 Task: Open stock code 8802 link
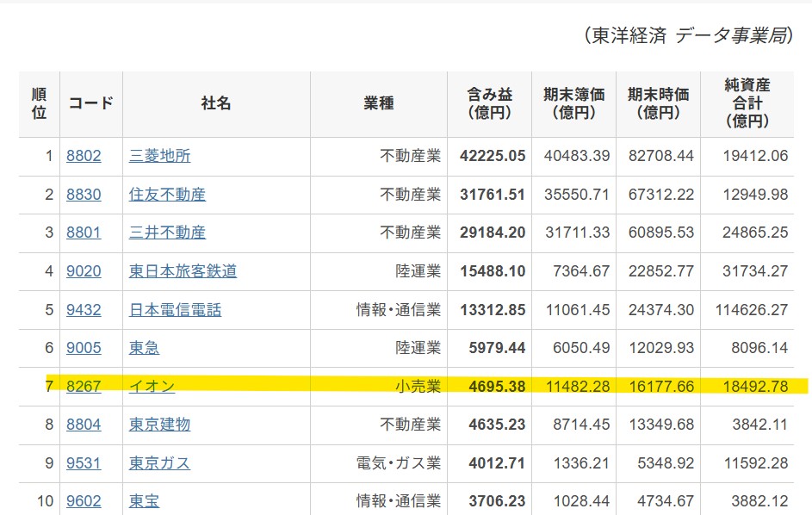pyautogui.click(x=84, y=155)
